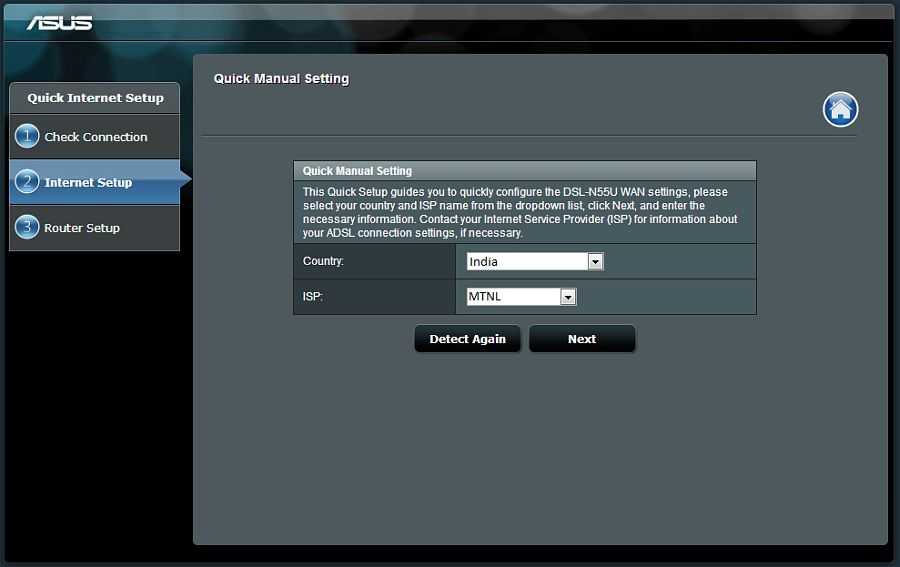This screenshot has height=567, width=900.
Task: Click the Detect Again button
Action: [x=467, y=339]
